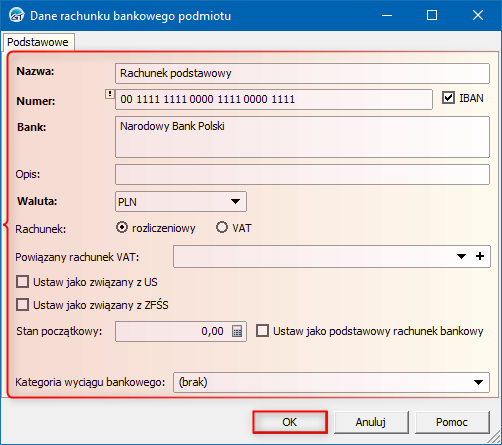Viewport: 502px width, 445px height.
Task: Click the application logo in the title bar
Action: (x=17, y=15)
